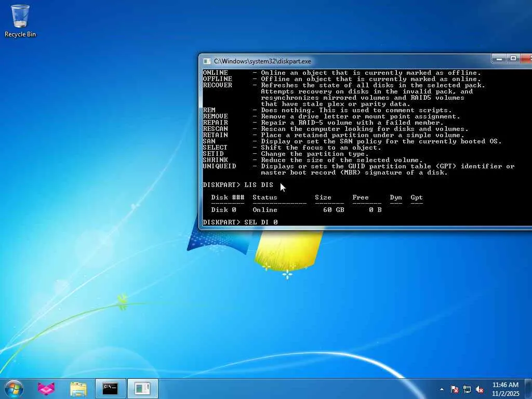Open Windows Explorer from the taskbar

78,389
